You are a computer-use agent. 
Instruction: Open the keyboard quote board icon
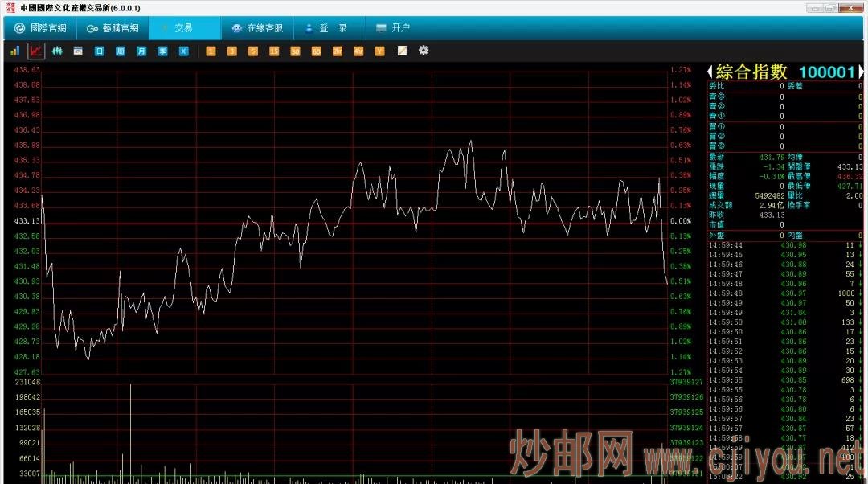coord(77,51)
